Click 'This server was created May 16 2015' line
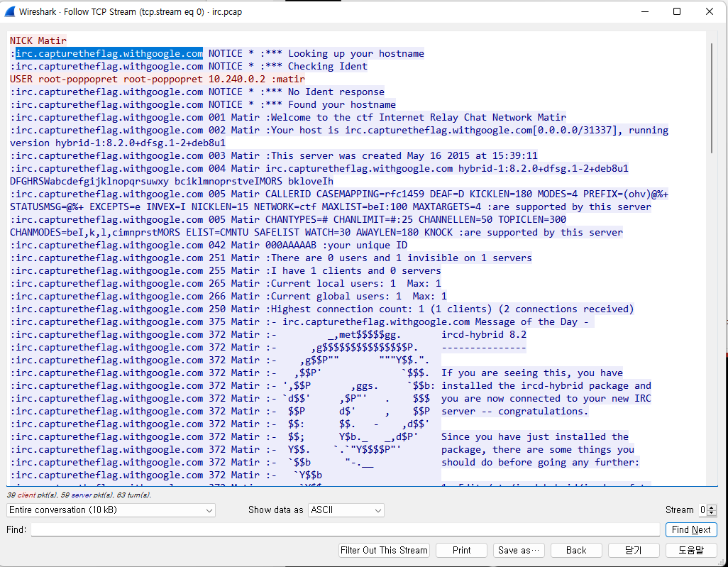 coord(274,155)
